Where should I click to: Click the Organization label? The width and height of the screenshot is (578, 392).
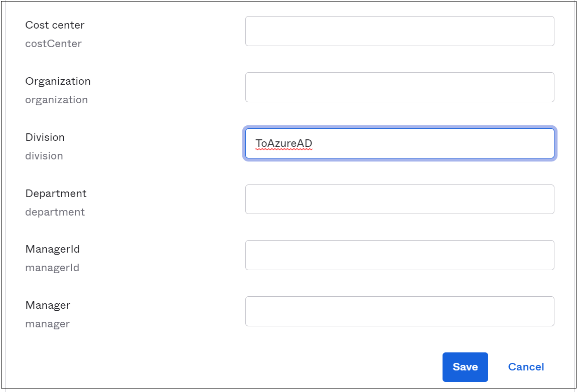pyautogui.click(x=58, y=81)
